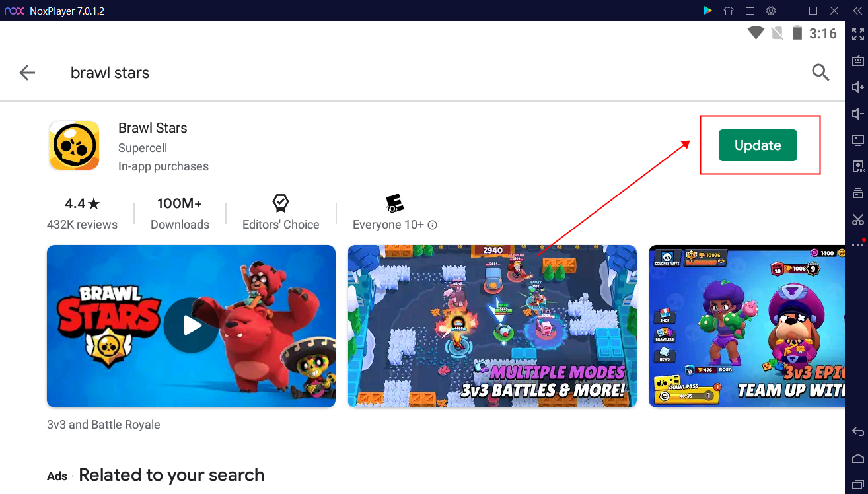This screenshot has width=868, height=494.
Task: Click the volume down icon
Action: 857,114
